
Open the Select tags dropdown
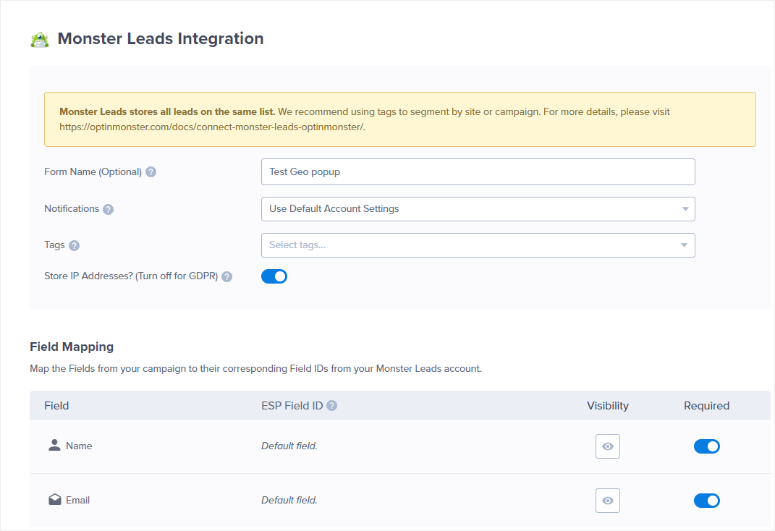tap(478, 245)
